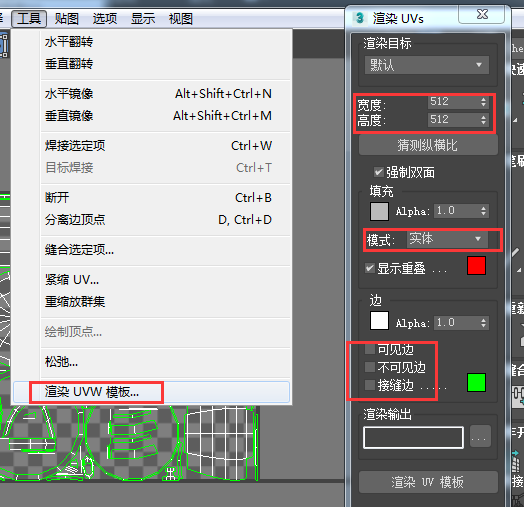Enable the 可见边 checkbox
This screenshot has width=524, height=507.
[x=370, y=349]
